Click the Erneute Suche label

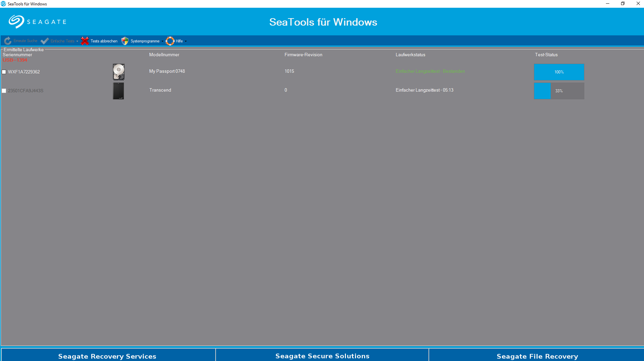pyautogui.click(x=25, y=41)
